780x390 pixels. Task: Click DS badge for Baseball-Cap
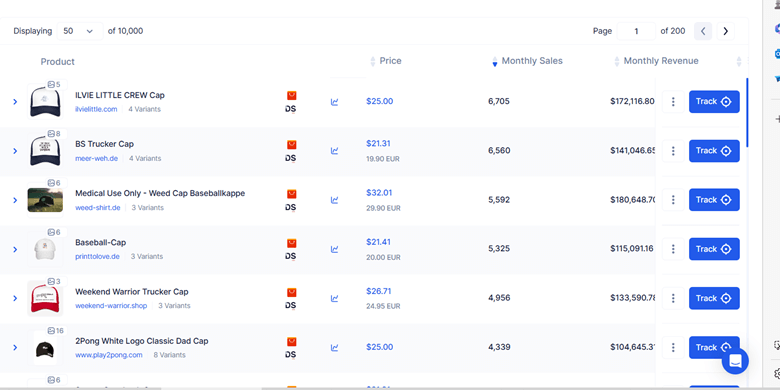[291, 256]
